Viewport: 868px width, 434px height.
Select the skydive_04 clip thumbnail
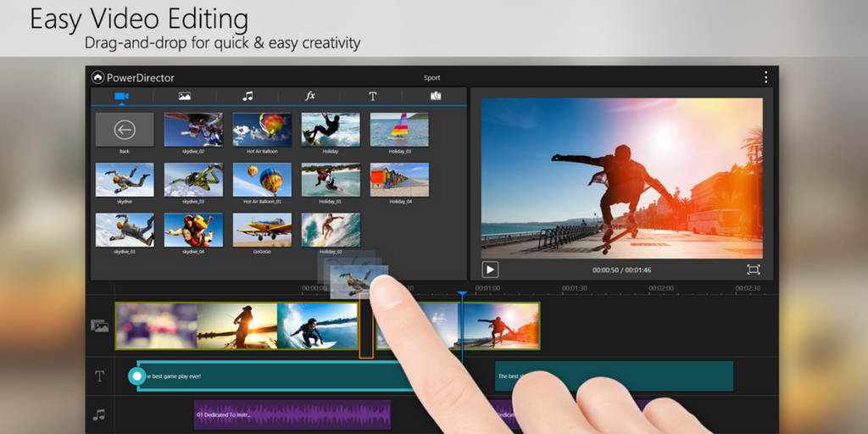point(193,231)
